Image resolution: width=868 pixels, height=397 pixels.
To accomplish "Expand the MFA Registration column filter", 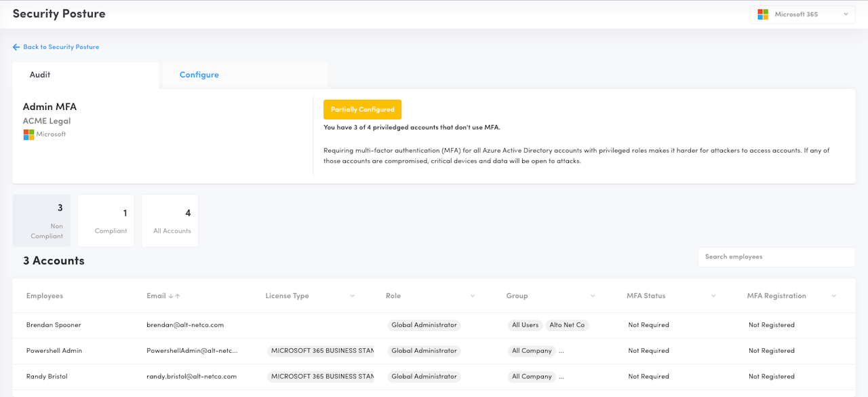I will pos(833,296).
